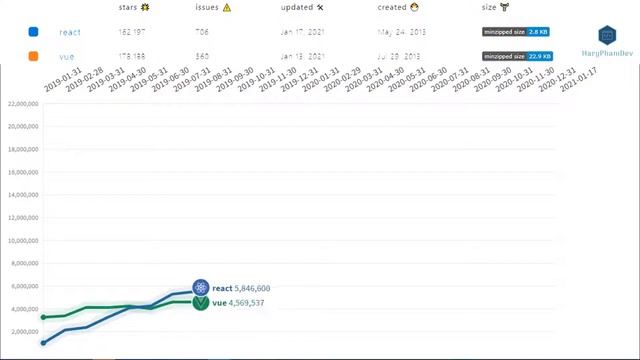Click react stars count 162,197
The image size is (640, 360).
point(132,32)
